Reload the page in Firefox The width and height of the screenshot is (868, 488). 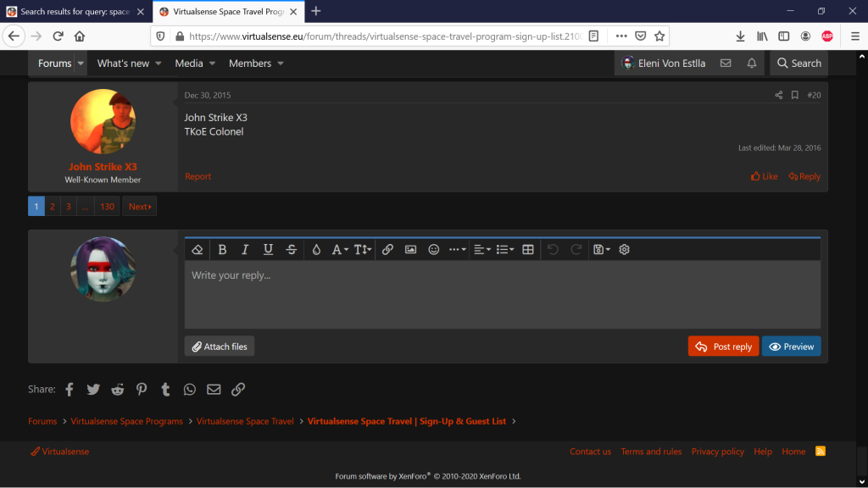[x=58, y=36]
